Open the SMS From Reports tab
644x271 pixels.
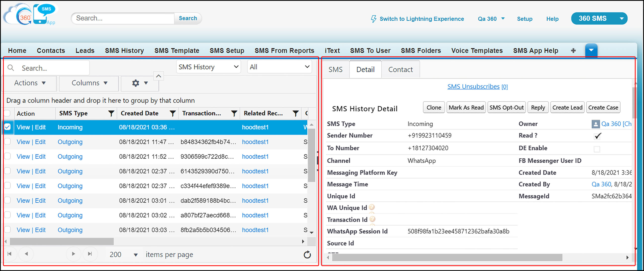pyautogui.click(x=284, y=51)
